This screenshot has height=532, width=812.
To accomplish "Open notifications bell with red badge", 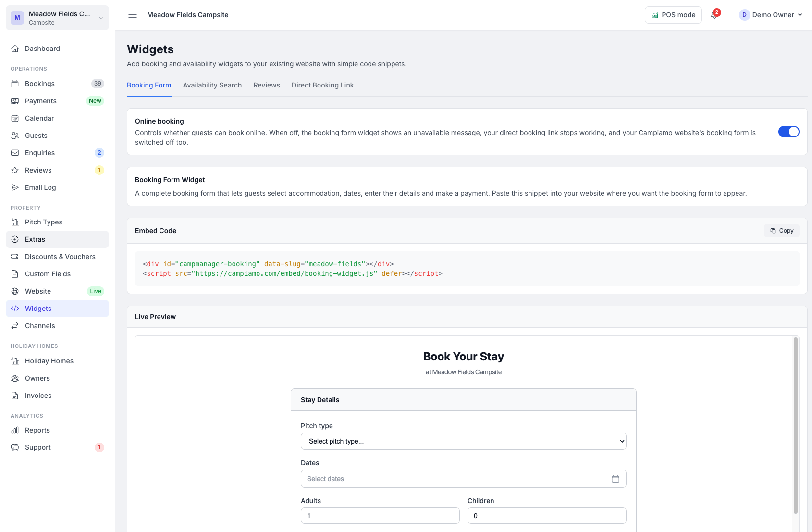I will pyautogui.click(x=715, y=14).
